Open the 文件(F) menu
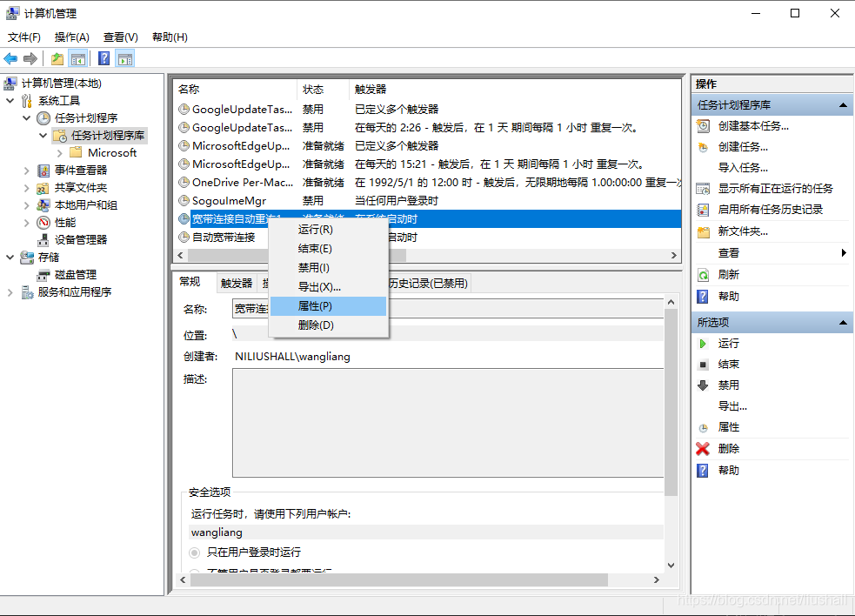Image resolution: width=855 pixels, height=616 pixels. click(24, 37)
